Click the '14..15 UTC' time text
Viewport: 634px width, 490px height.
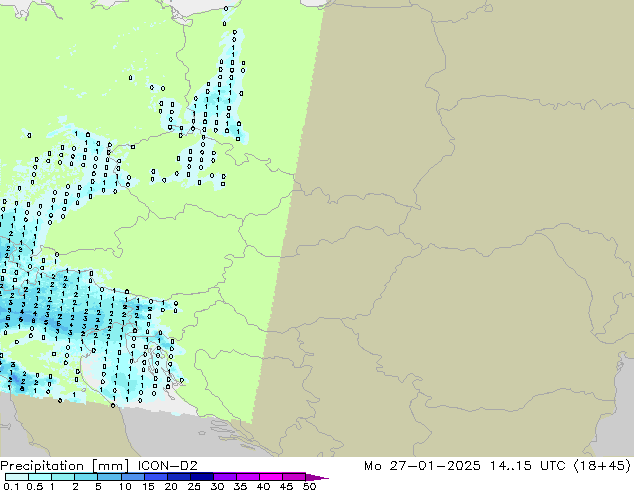click(x=527, y=466)
